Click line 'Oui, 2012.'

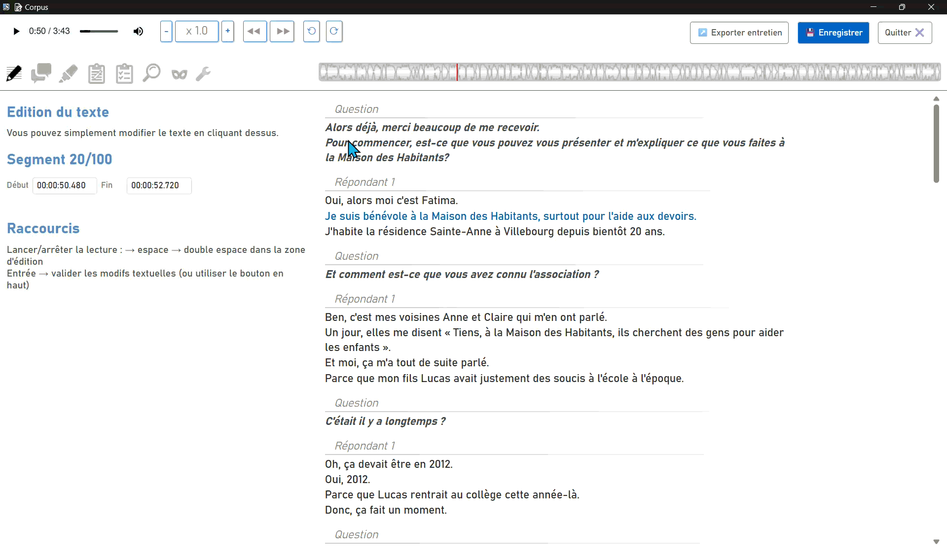(347, 480)
